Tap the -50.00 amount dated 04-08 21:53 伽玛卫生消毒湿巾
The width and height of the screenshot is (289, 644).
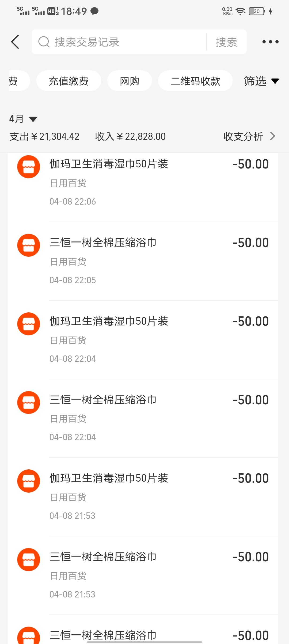(250, 478)
